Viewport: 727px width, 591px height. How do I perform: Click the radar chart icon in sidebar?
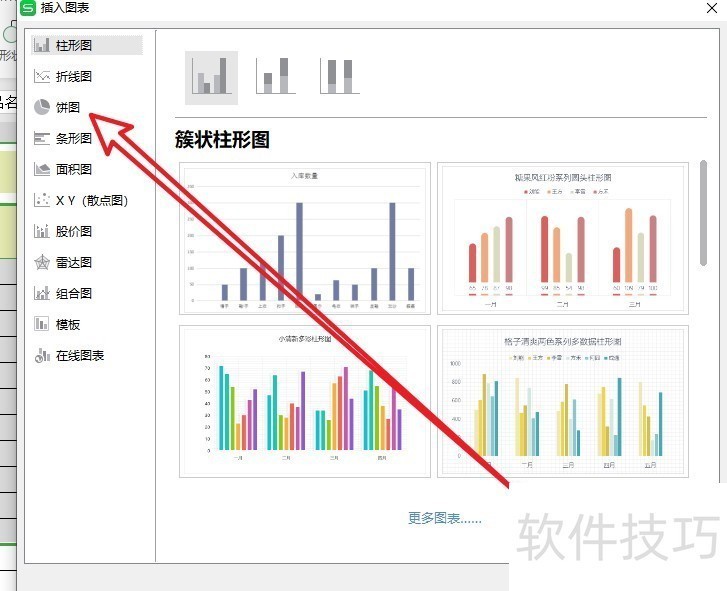[x=42, y=262]
